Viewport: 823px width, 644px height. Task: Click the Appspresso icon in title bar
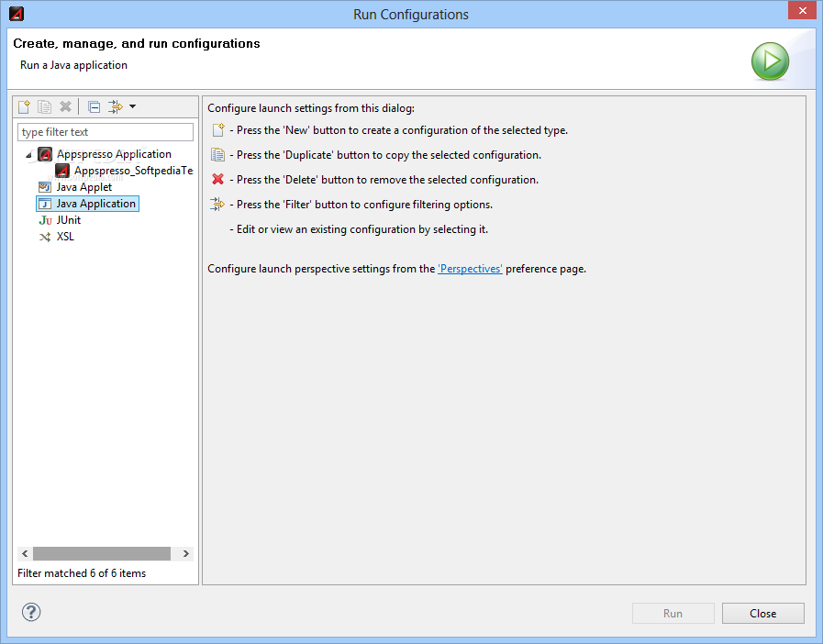(17, 14)
